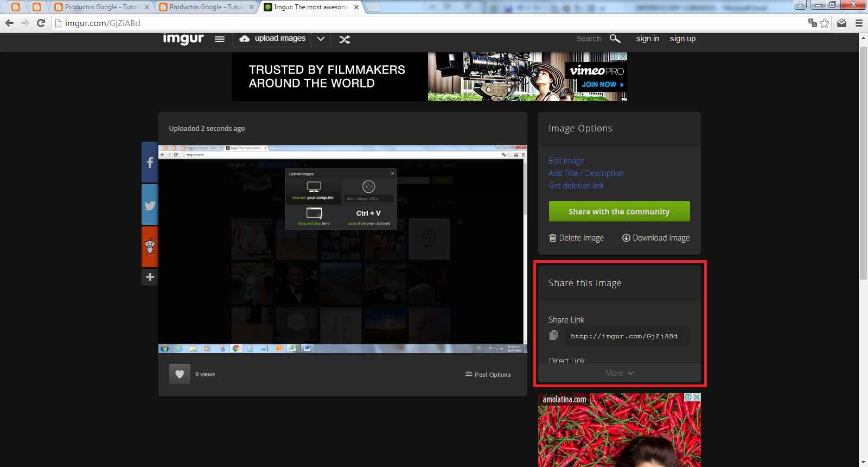
Task: Click the AdChoices info icon on Vimeo ad
Action: click(x=615, y=56)
